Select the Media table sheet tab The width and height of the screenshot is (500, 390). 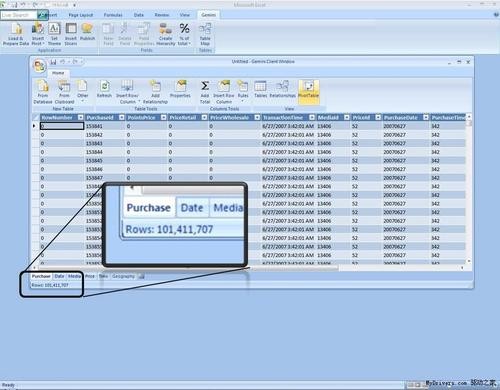tap(74, 276)
